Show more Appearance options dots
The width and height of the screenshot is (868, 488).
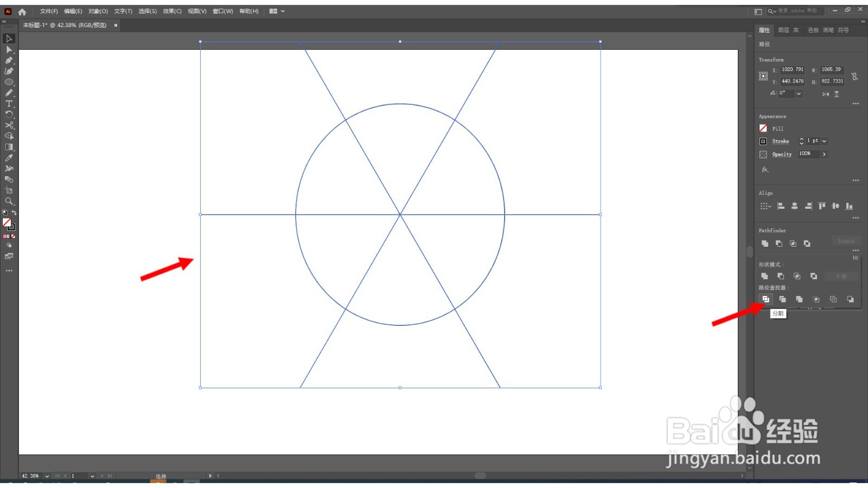click(x=856, y=180)
